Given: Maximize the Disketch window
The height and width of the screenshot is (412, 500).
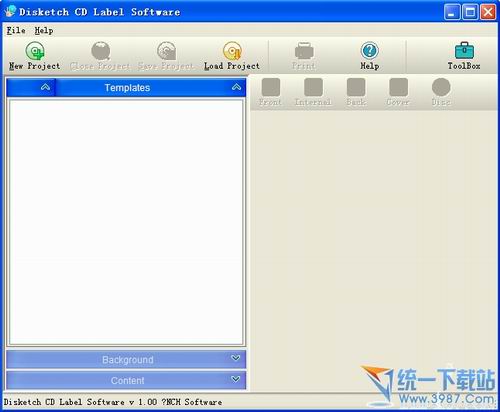Looking at the screenshot, I should [470, 12].
